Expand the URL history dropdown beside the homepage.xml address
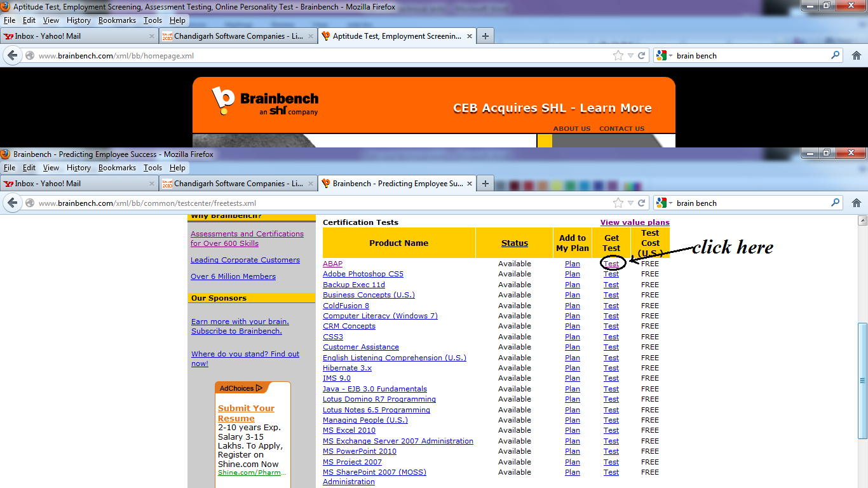The height and width of the screenshot is (488, 868). (630, 56)
